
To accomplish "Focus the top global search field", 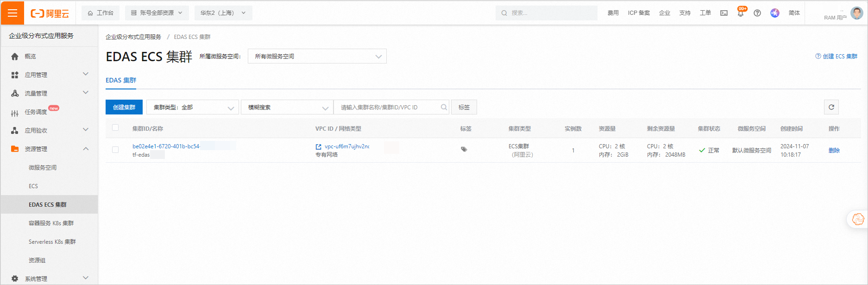I will pyautogui.click(x=547, y=13).
